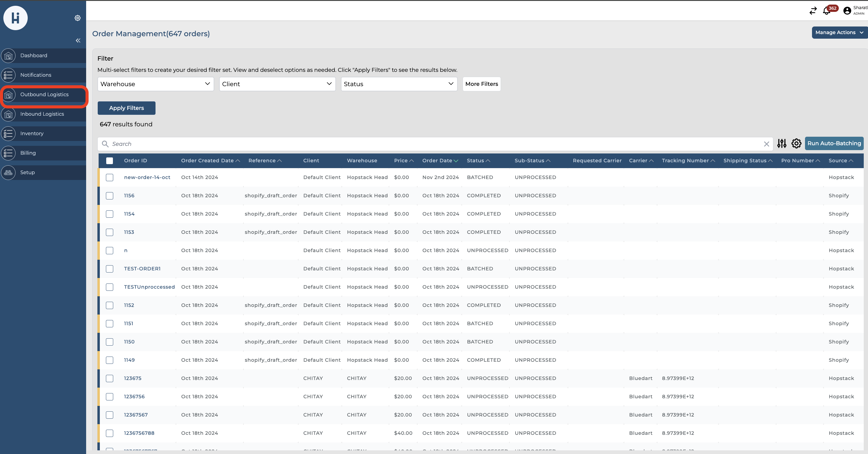Image resolution: width=868 pixels, height=454 pixels.
Task: Click the orders Search input field
Action: point(435,144)
